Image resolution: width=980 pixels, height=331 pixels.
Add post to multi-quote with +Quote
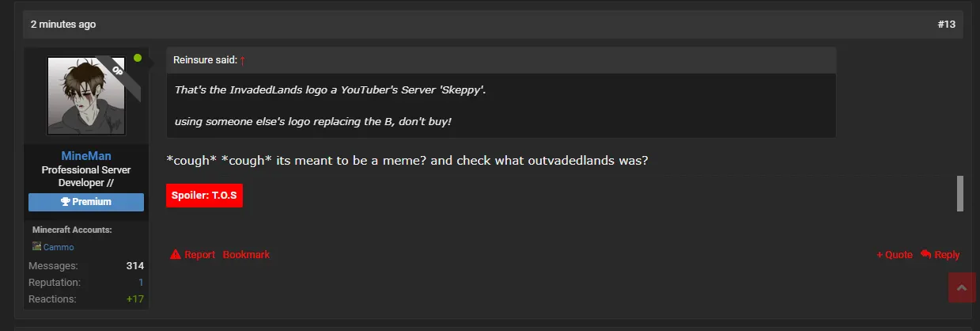pos(894,254)
